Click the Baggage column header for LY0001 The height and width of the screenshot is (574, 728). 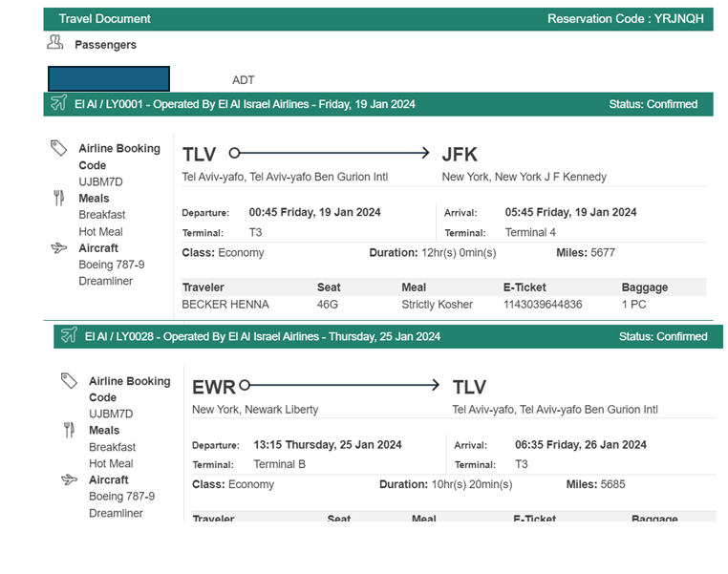[x=645, y=287]
